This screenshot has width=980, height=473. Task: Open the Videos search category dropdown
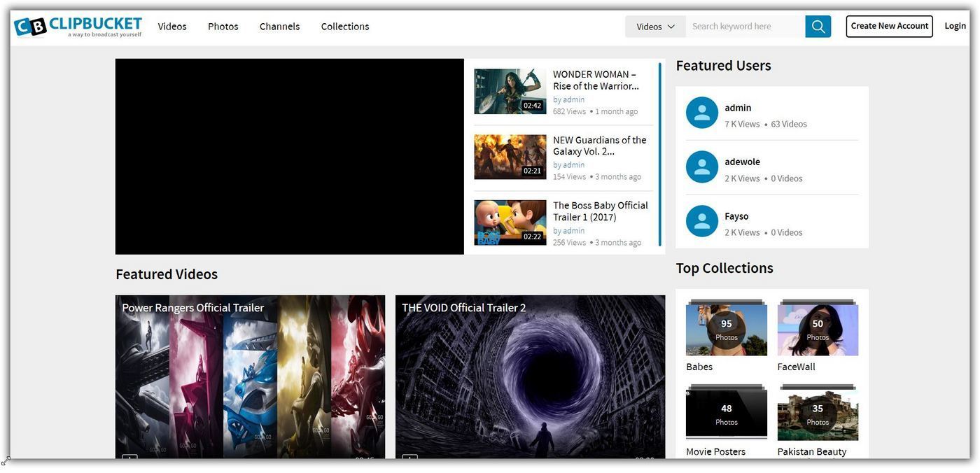coord(655,27)
